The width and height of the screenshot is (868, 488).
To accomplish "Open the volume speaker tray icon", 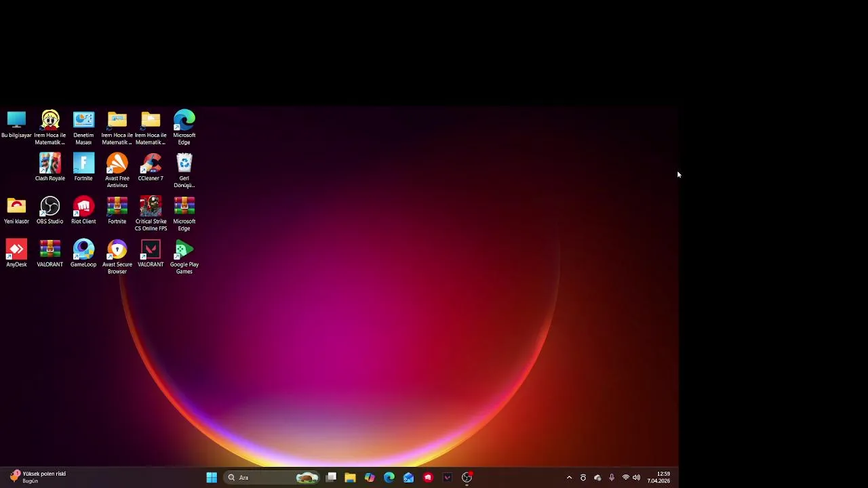I will tap(636, 478).
